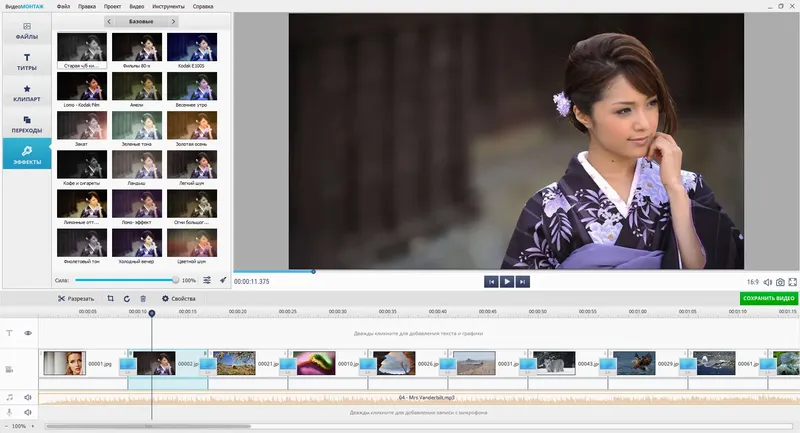The image size is (800, 433).
Task: Open the Инструменты menu
Action: [x=168, y=7]
